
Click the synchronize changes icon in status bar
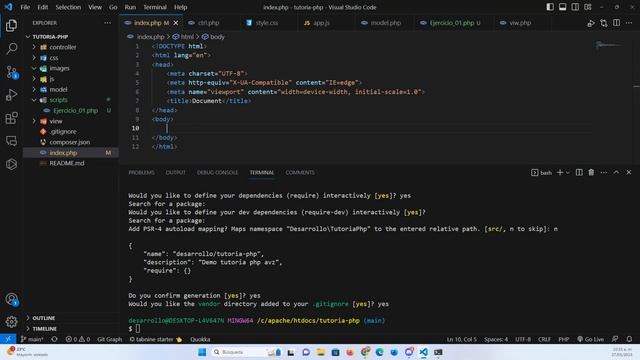point(54,339)
